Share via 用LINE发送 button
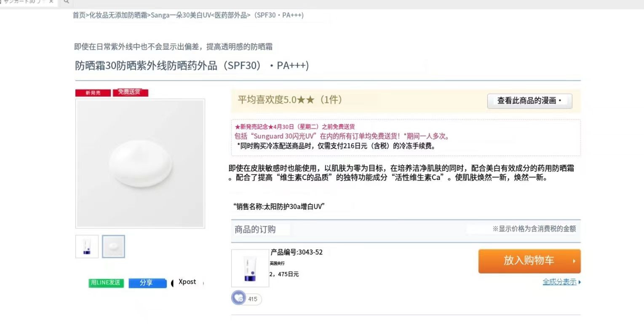Image resolution: width=644 pixels, height=330 pixels. click(x=106, y=283)
